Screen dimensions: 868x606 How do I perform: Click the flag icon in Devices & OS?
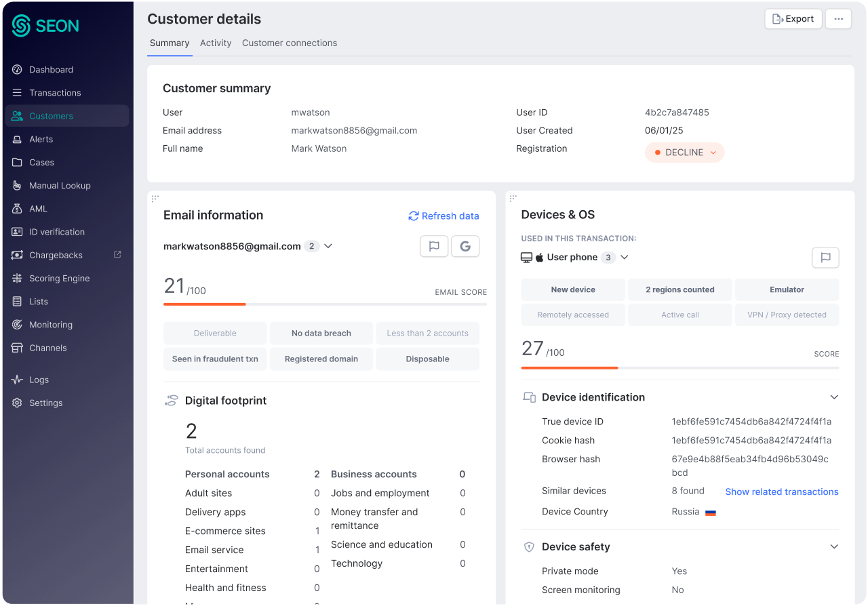[x=825, y=258]
